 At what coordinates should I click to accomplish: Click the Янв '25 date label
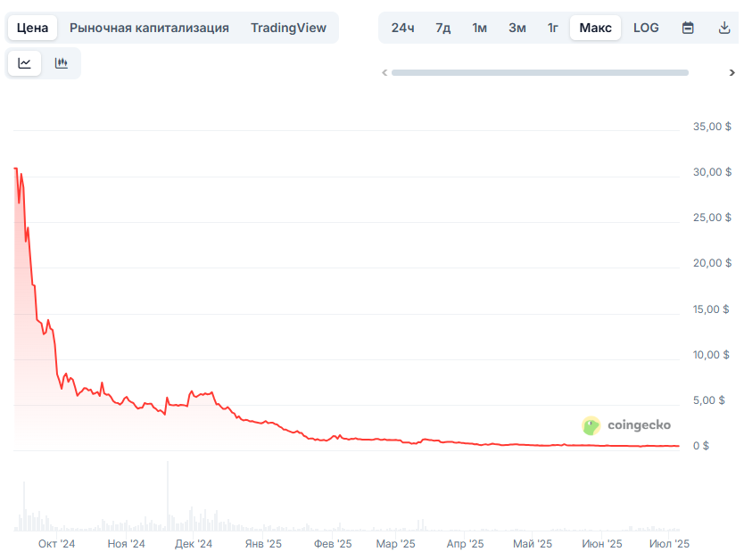click(x=263, y=544)
